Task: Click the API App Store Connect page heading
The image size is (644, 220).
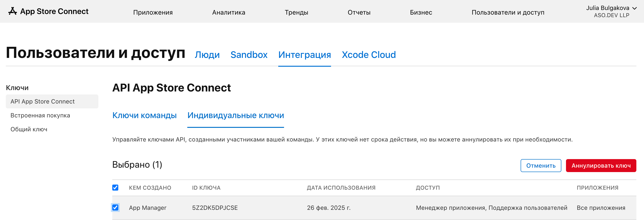Action: 171,88
